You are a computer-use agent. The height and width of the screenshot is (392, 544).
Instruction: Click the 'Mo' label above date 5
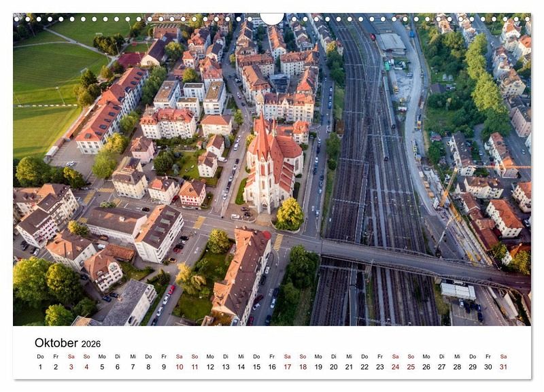102,356
